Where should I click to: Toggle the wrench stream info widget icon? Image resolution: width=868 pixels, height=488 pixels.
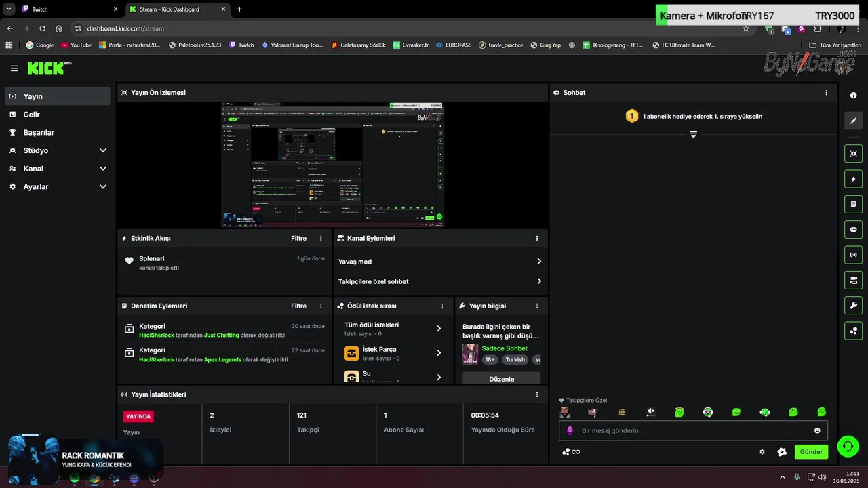point(854,306)
